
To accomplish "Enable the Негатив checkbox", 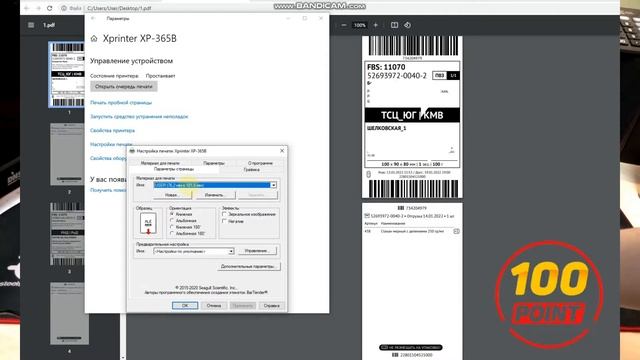I will (x=224, y=221).
